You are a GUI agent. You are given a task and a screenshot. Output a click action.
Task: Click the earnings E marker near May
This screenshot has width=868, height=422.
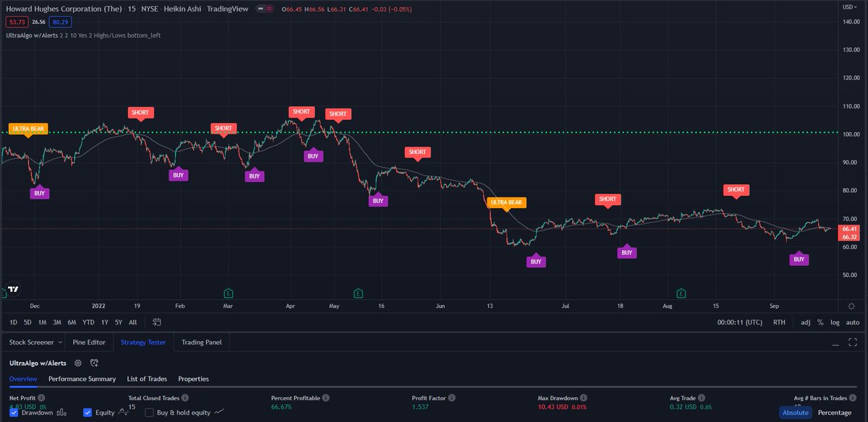(357, 293)
